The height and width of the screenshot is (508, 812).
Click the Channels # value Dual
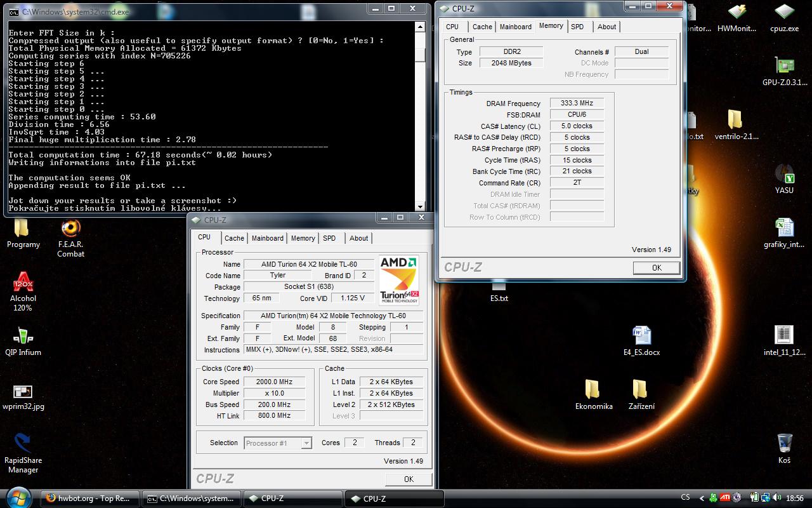coord(641,51)
